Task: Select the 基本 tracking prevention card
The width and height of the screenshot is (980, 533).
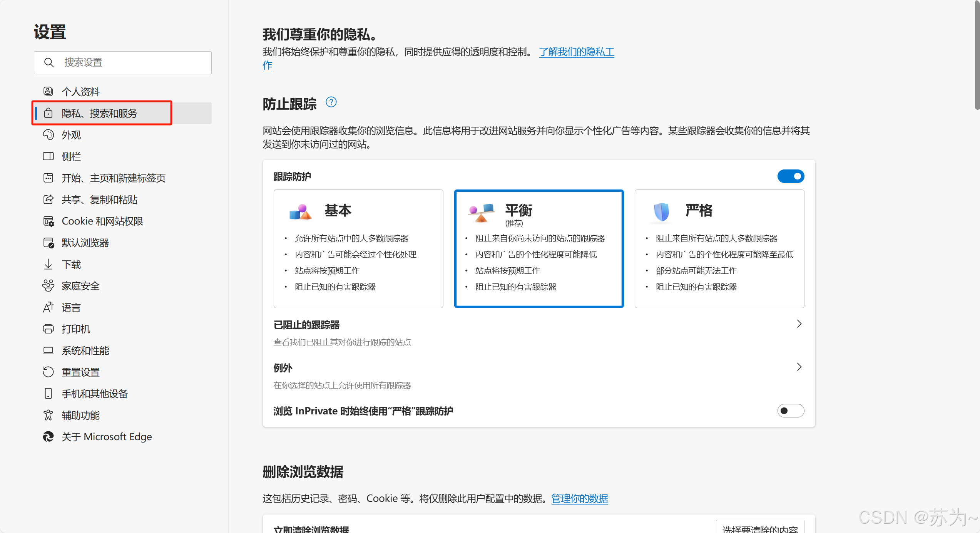Action: pos(358,249)
